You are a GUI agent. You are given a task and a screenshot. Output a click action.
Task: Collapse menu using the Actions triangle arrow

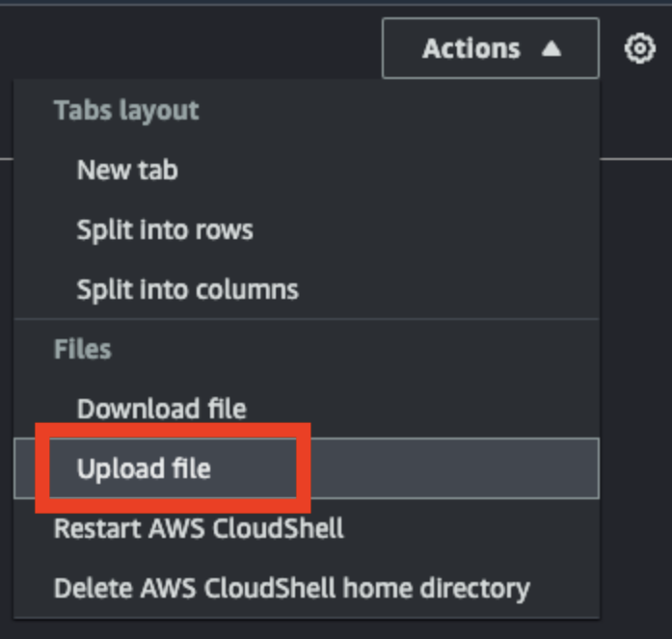pos(551,49)
